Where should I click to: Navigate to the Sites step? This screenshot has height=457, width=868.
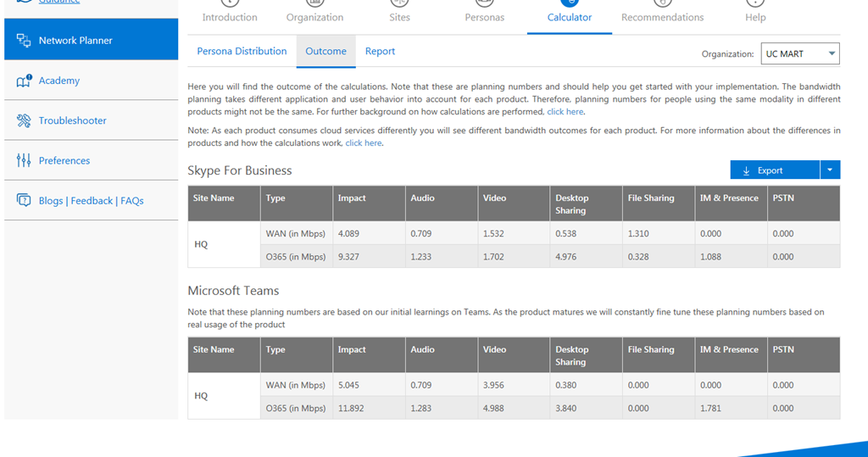[x=400, y=17]
